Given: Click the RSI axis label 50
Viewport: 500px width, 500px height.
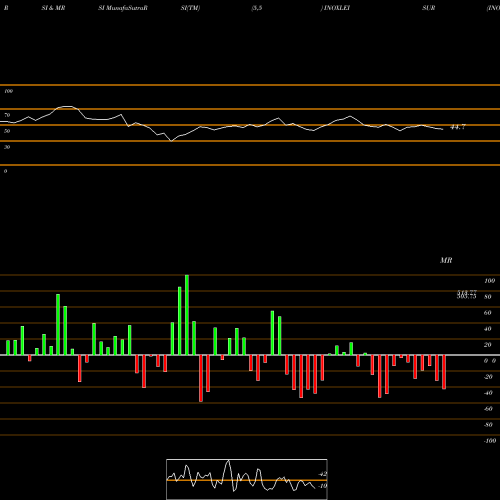Looking at the screenshot, I should point(7,131).
